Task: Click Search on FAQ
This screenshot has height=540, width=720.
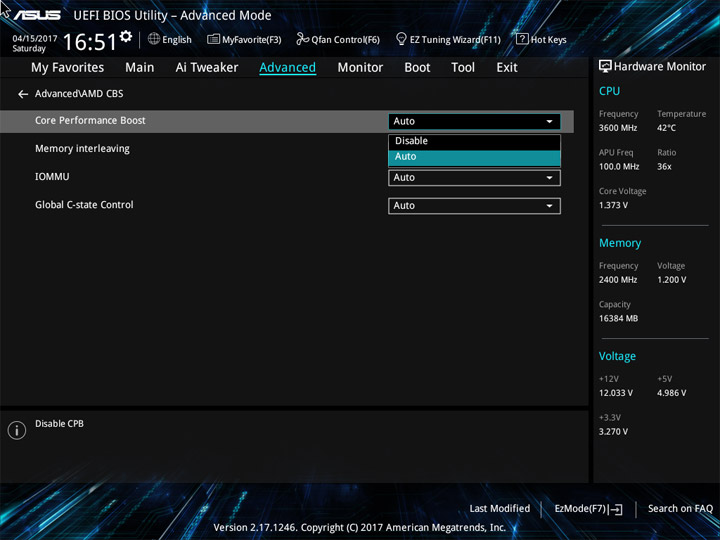Action: 680,508
